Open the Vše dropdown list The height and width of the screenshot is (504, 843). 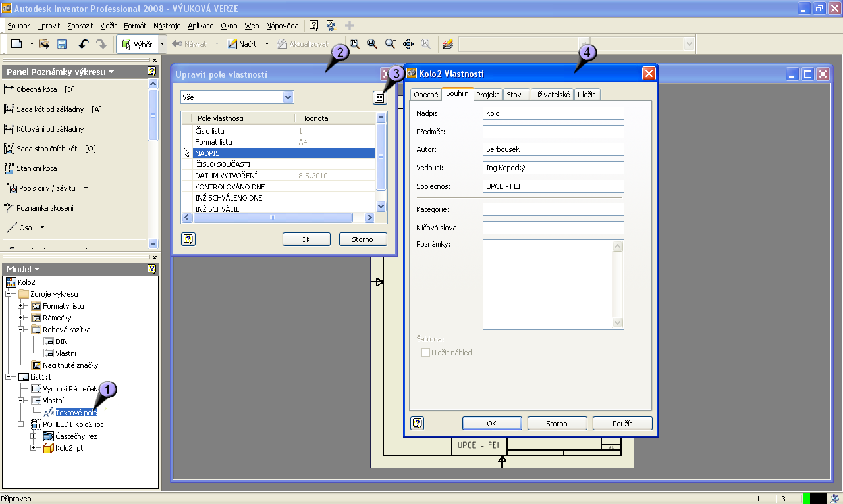pyautogui.click(x=288, y=97)
